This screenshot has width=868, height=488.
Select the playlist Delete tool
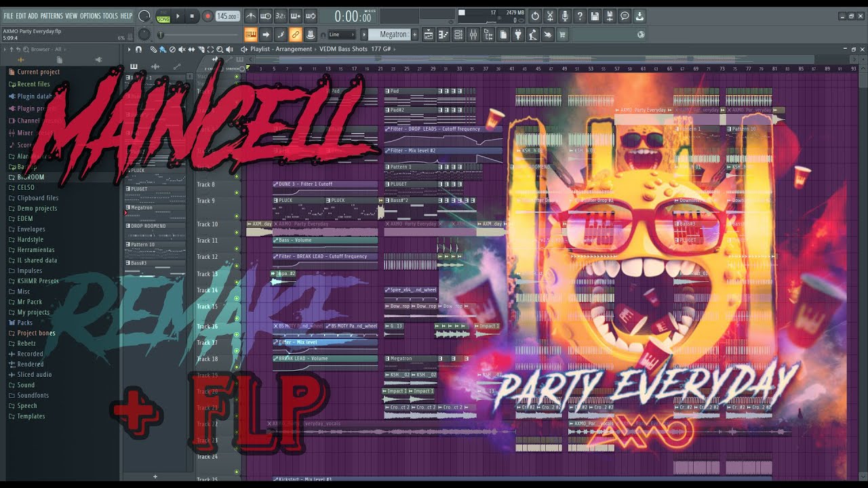(x=172, y=49)
